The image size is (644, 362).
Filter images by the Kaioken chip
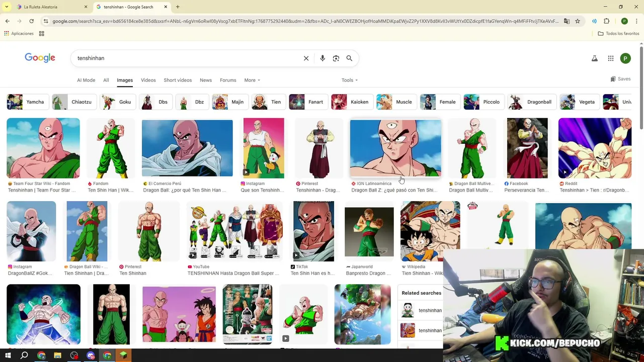tap(351, 102)
